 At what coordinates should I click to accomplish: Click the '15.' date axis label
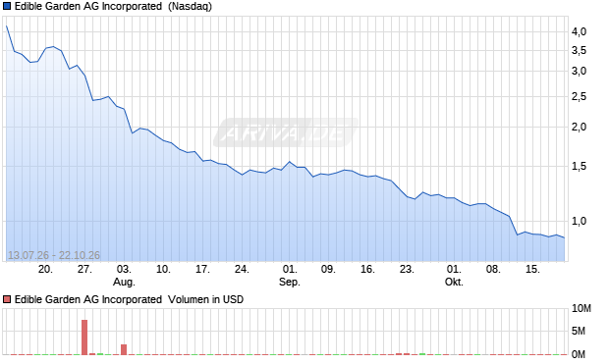[x=532, y=269]
